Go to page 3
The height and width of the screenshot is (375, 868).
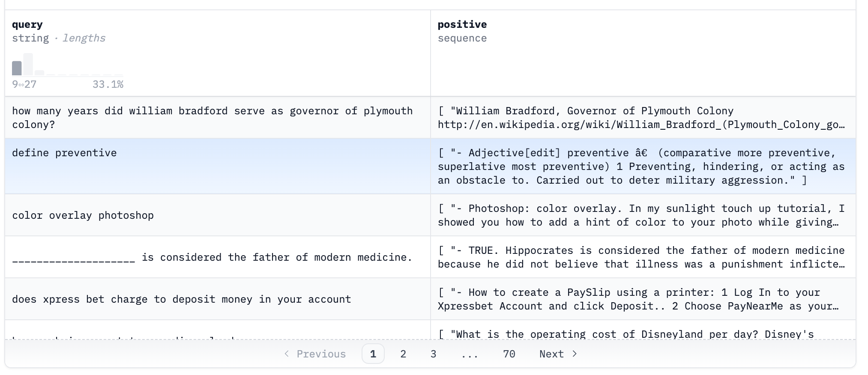[433, 354]
